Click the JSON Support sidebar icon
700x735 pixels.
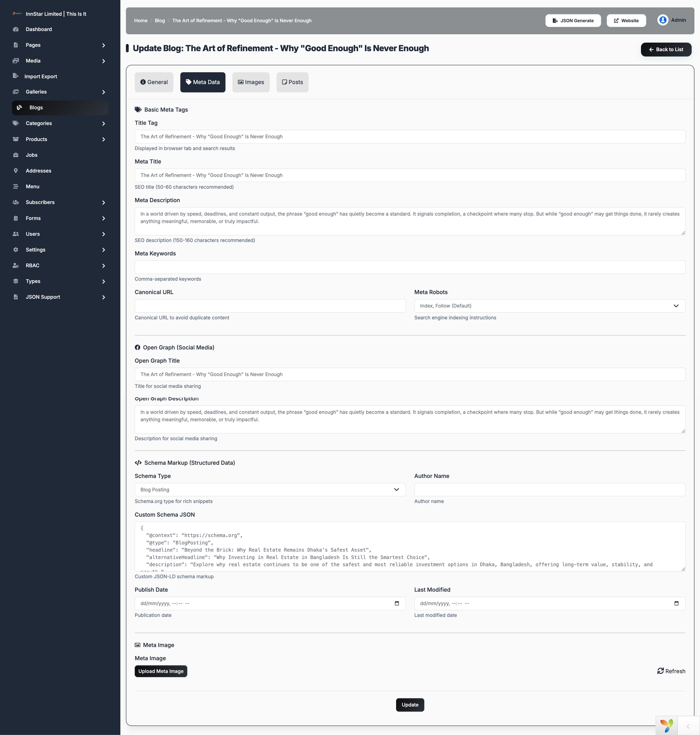click(16, 297)
